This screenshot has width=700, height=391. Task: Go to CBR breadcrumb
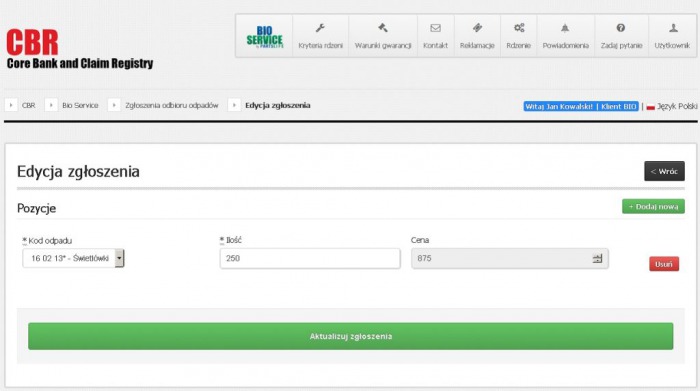tap(29, 105)
